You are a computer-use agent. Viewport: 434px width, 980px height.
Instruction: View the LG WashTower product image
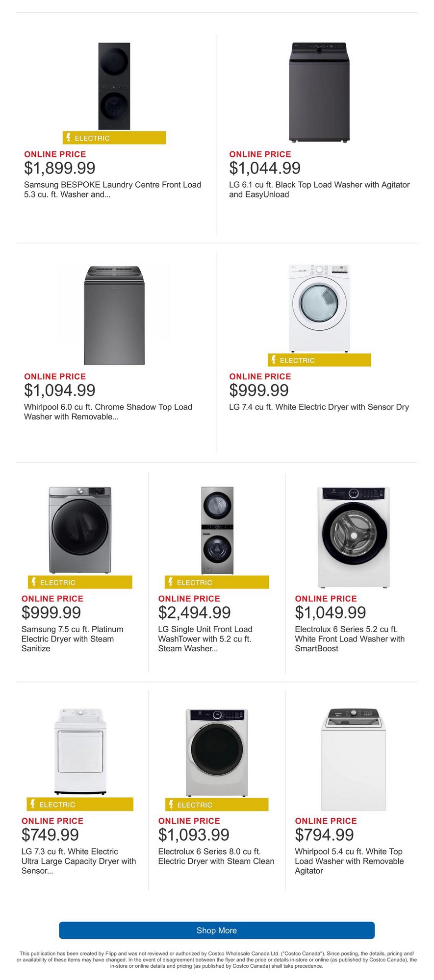pyautogui.click(x=217, y=530)
